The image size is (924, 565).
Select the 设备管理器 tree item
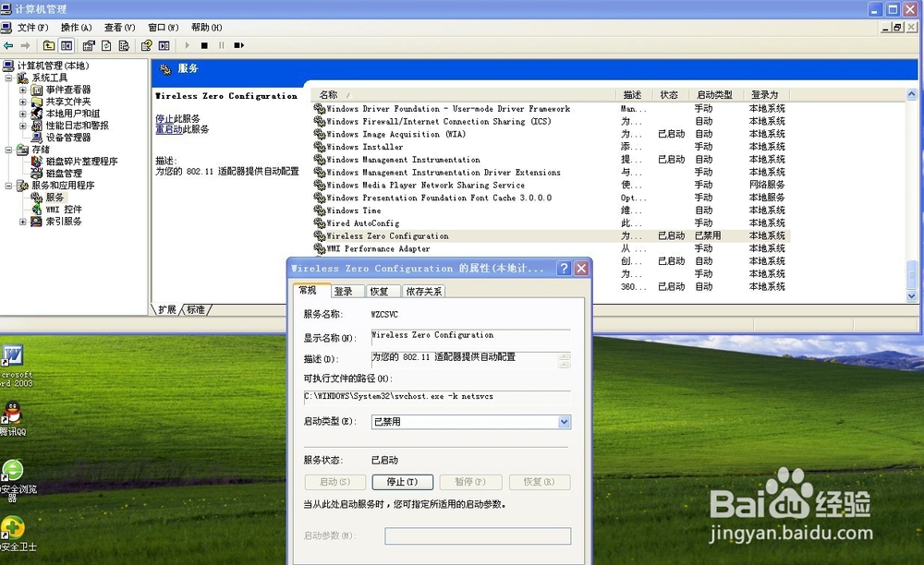point(68,138)
